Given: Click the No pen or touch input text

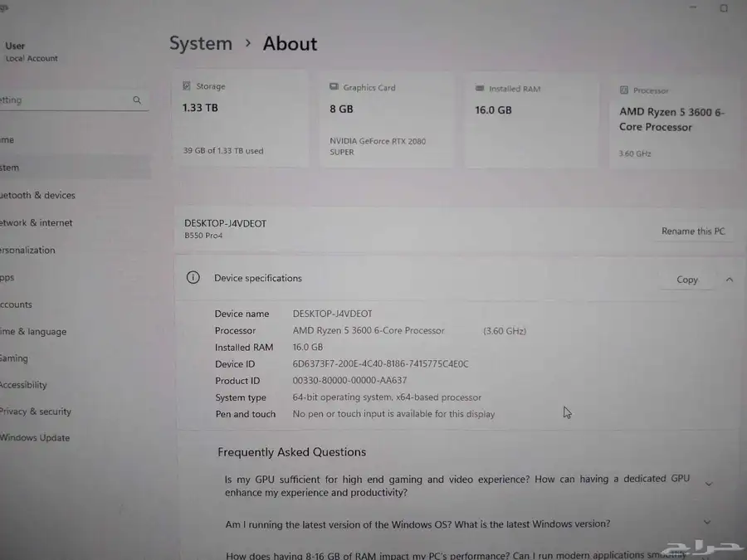Looking at the screenshot, I should pos(393,414).
